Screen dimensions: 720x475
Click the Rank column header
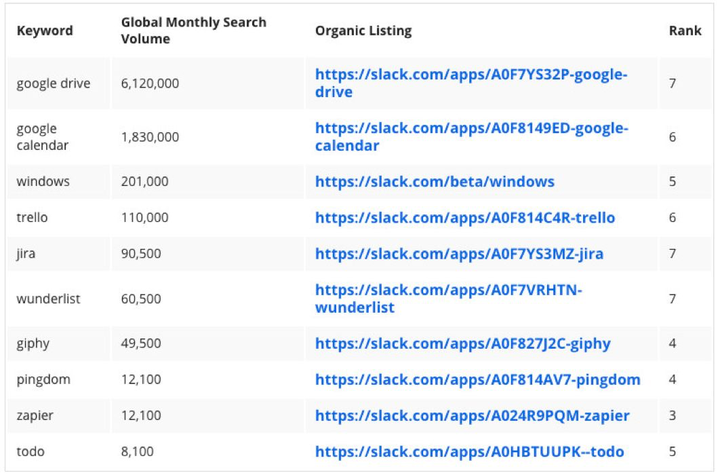point(685,31)
